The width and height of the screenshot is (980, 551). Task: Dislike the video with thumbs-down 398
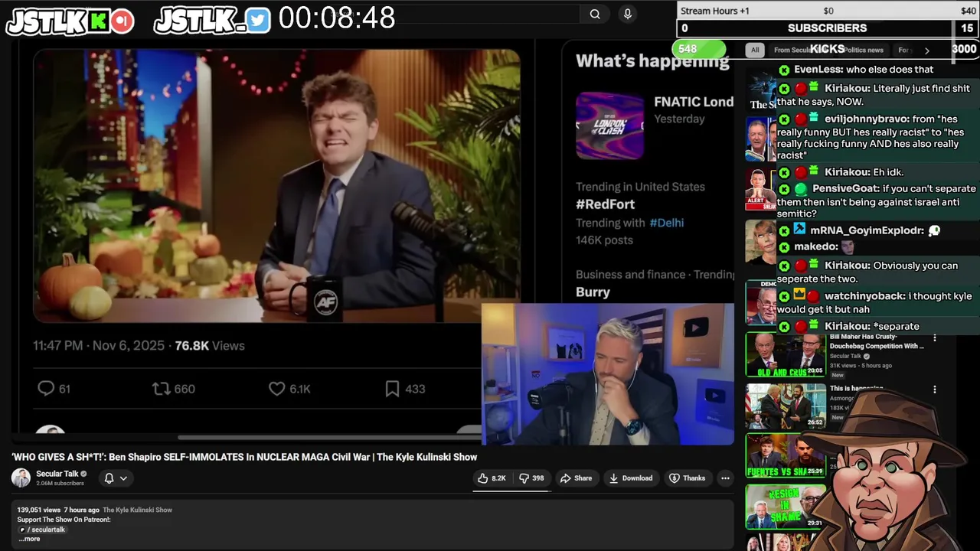[x=531, y=478]
